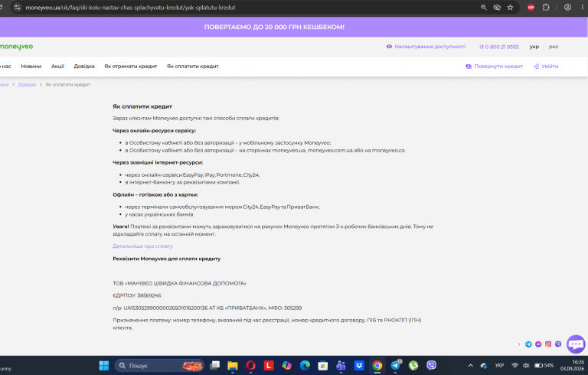Open the Довідка menu item
The height and width of the screenshot is (375, 588).
tap(84, 67)
